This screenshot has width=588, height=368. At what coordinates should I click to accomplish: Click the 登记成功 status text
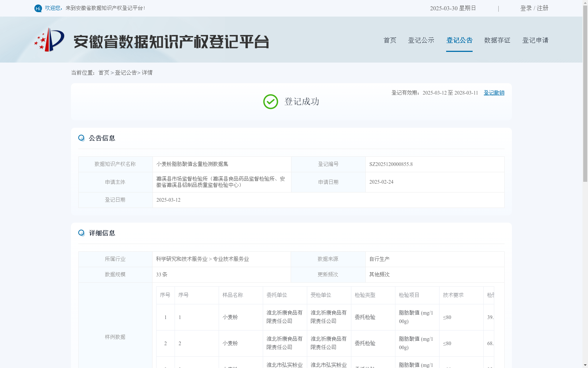[x=302, y=102]
